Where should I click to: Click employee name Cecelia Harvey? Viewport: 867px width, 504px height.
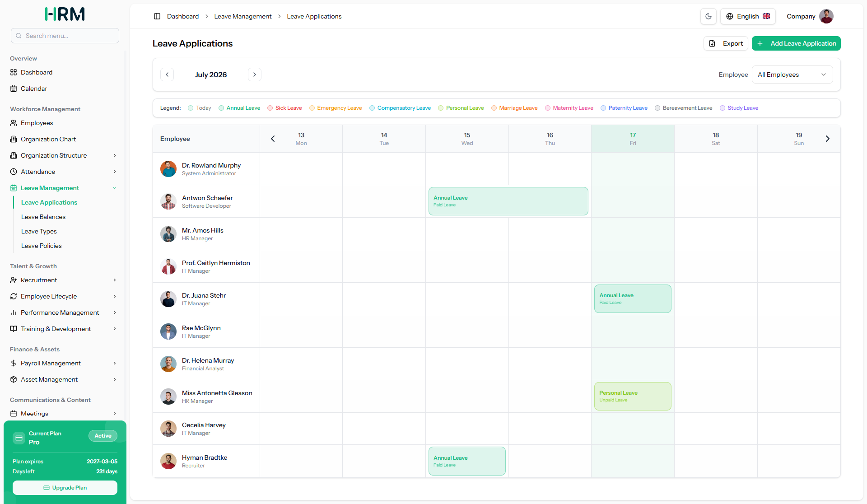pos(204,425)
